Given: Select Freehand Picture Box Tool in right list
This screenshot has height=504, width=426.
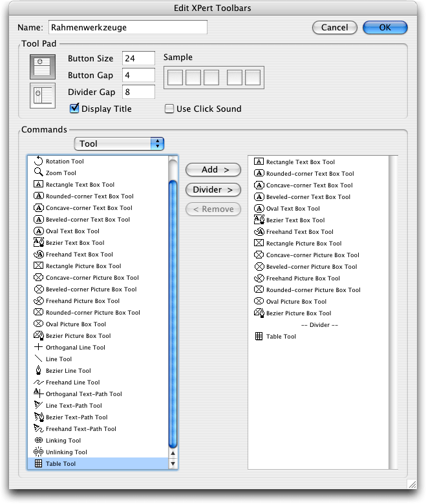Looking at the screenshot, I should [318, 278].
